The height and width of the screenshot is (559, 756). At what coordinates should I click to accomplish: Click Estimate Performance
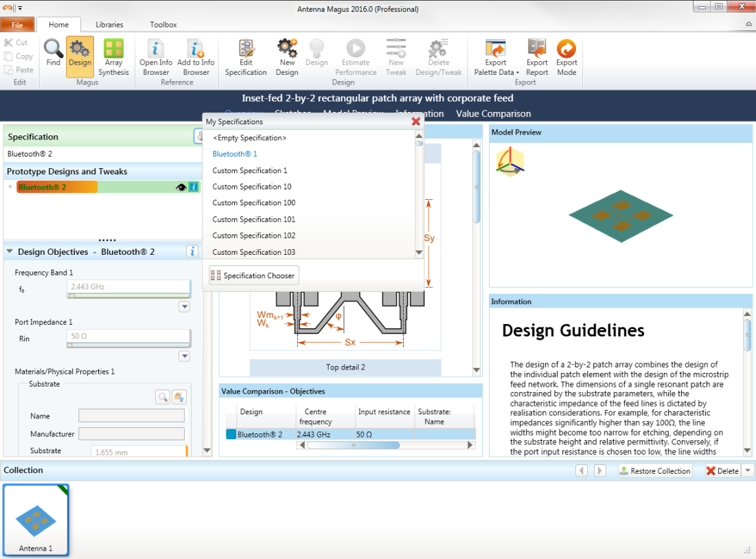coord(356,57)
